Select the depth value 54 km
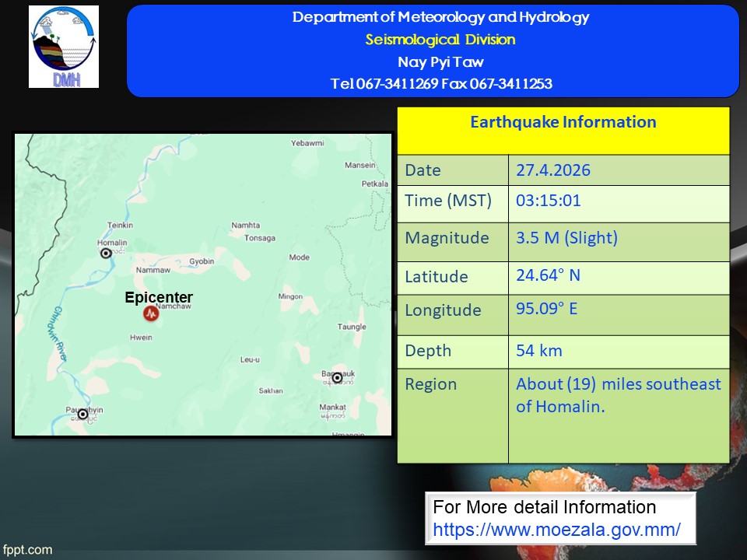Screen dimensions: 747x560 [x=538, y=351]
